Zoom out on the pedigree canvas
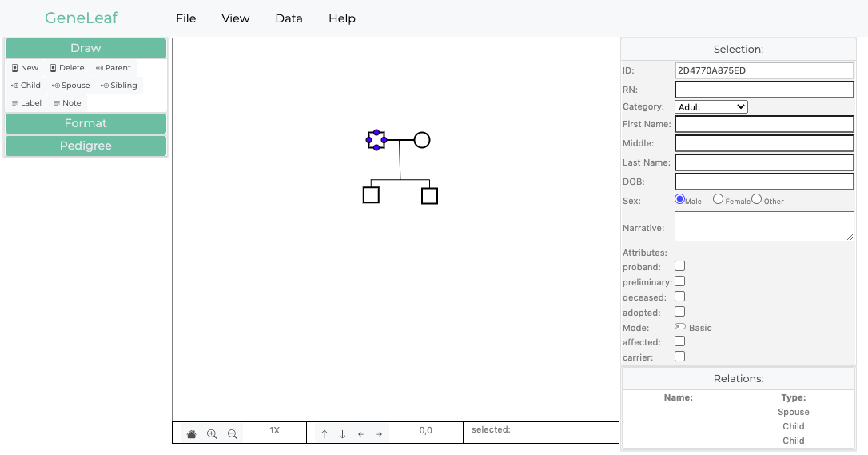The height and width of the screenshot is (455, 868). 233,434
